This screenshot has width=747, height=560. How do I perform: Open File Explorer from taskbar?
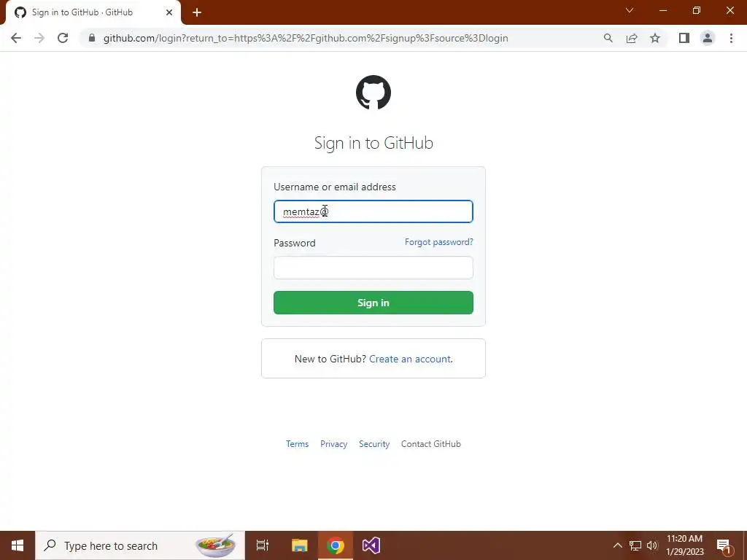tap(299, 545)
